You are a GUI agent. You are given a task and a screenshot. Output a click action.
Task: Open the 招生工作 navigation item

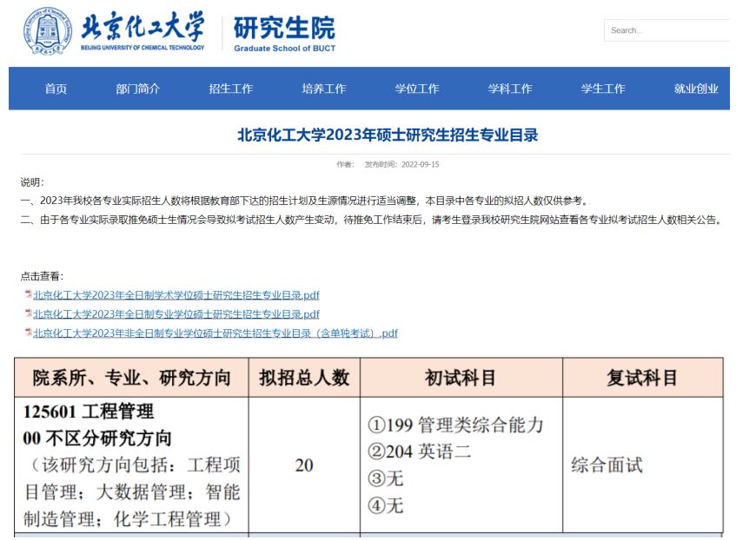click(231, 89)
